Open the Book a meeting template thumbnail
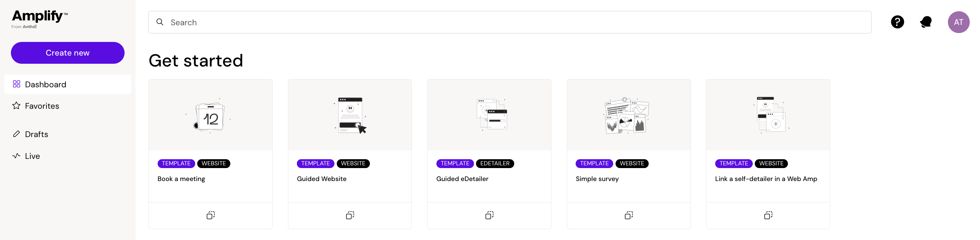The width and height of the screenshot is (980, 240). click(211, 115)
